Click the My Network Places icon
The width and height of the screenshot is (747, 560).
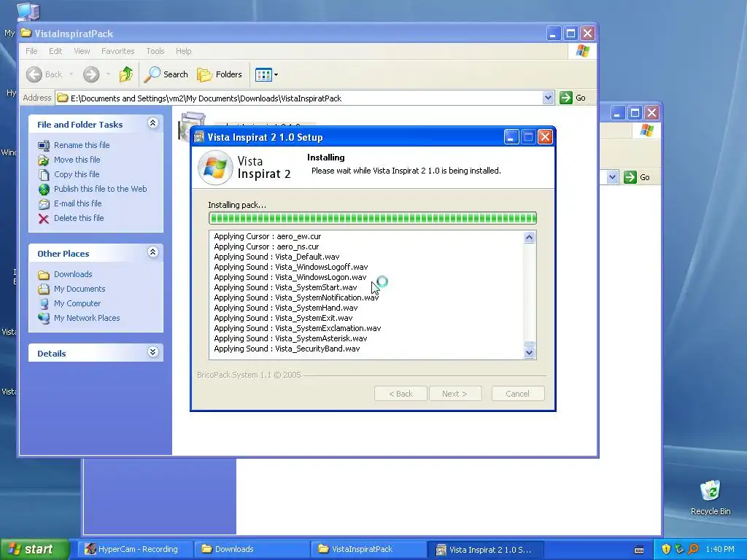(x=43, y=318)
